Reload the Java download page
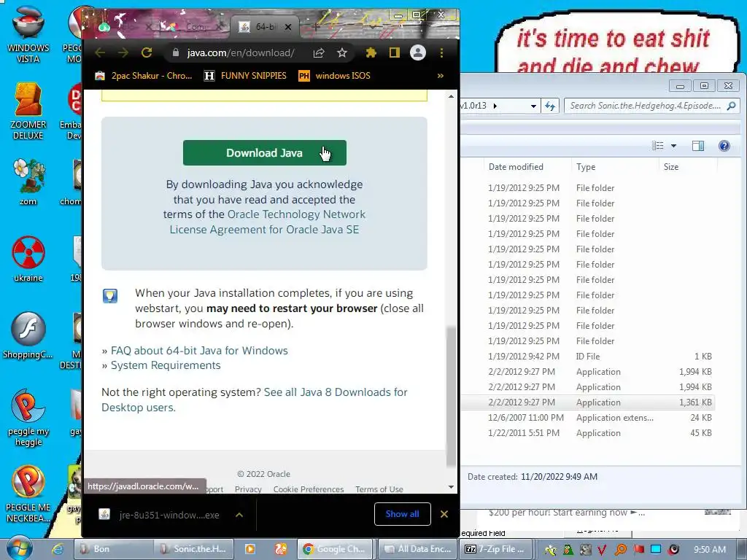747x560 pixels. tap(147, 52)
